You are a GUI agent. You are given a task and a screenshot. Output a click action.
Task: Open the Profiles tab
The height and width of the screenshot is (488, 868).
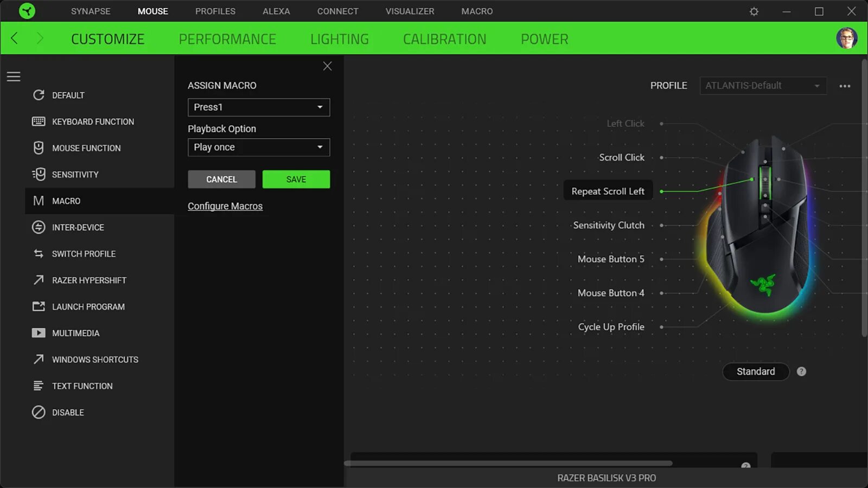215,11
